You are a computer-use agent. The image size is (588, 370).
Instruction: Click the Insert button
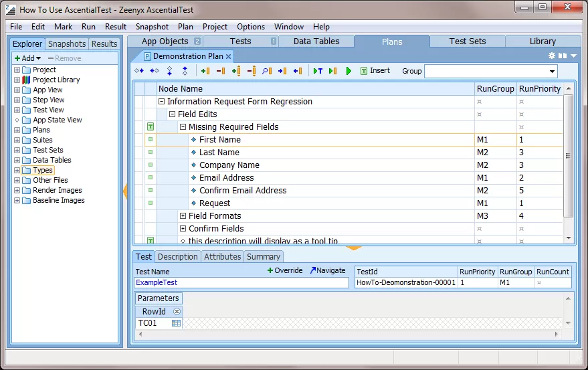375,70
